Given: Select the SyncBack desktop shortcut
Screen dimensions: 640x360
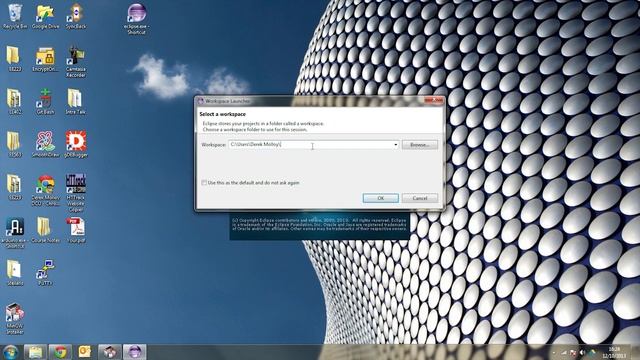Looking at the screenshot, I should [x=76, y=16].
